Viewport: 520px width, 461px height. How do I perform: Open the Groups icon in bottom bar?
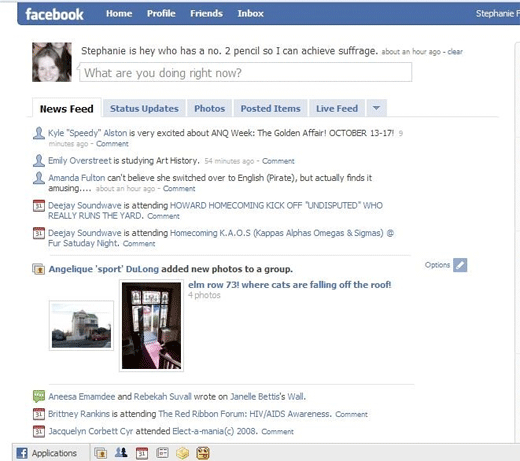pos(121,453)
